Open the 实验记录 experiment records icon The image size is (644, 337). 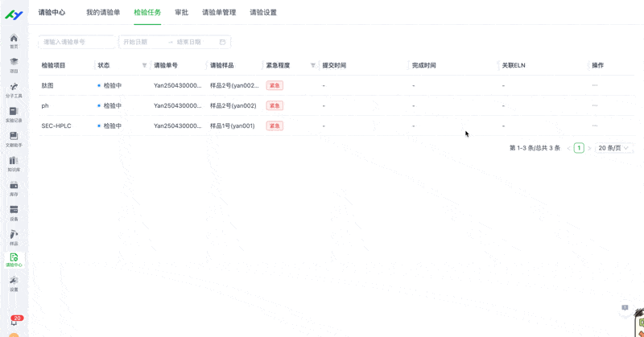click(x=14, y=115)
